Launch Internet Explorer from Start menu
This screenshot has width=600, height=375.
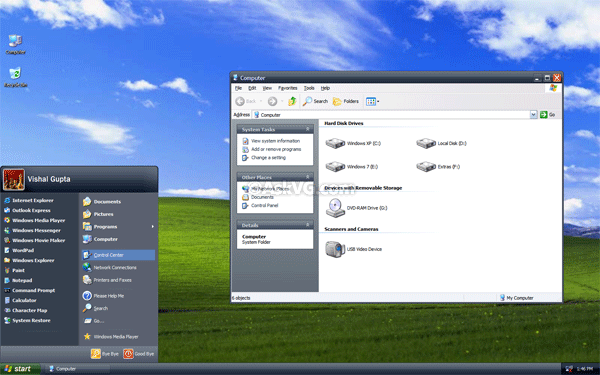pos(29,200)
